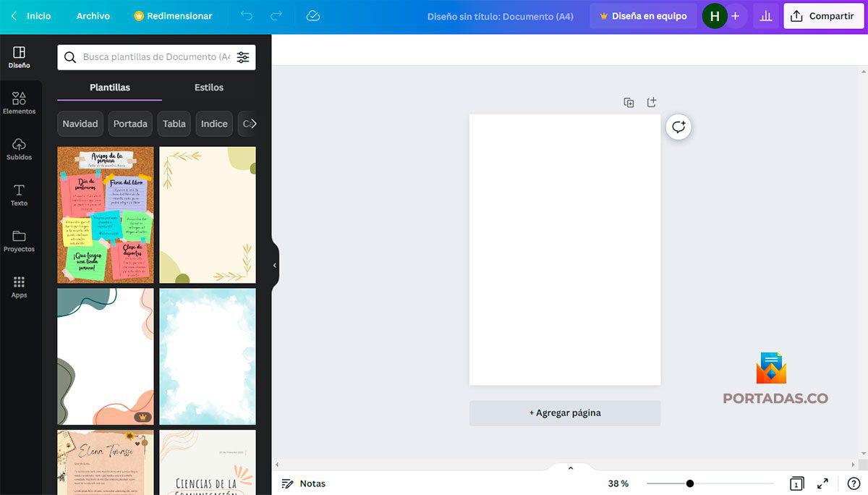The image size is (868, 495).
Task: Open the design insights bar-chart icon
Action: [766, 15]
